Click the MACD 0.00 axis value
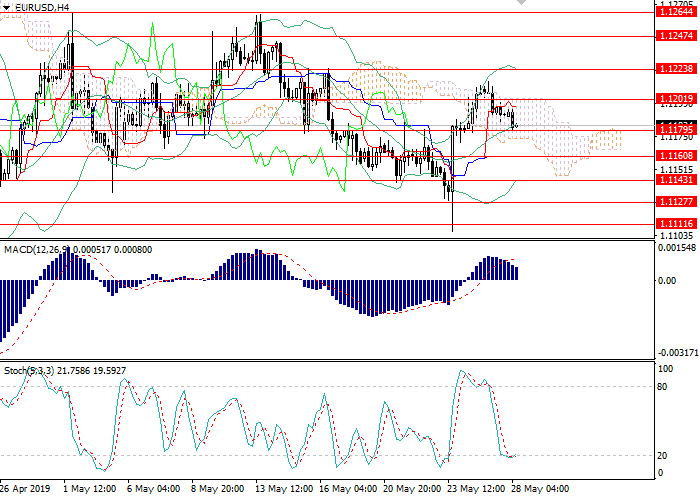Image resolution: width=700 pixels, height=500 pixels. [666, 280]
